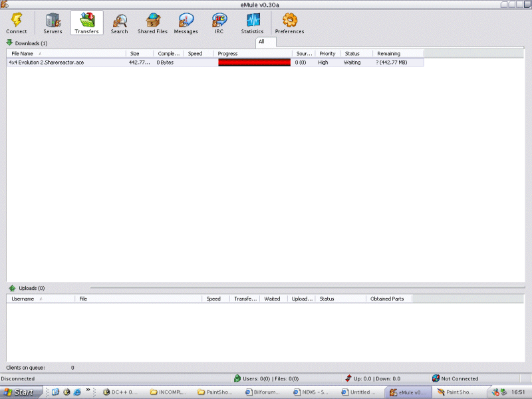Sort downloads by Priority column
Image resolution: width=532 pixels, height=399 pixels.
[x=328, y=54]
